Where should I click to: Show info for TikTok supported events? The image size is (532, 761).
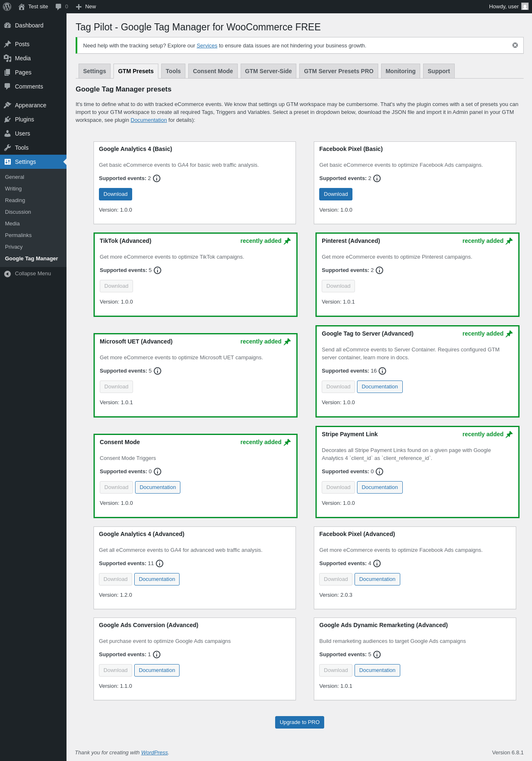pyautogui.click(x=158, y=270)
